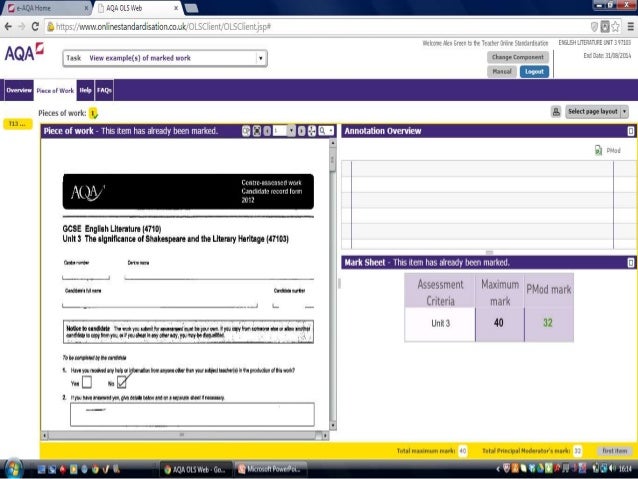This screenshot has width=638, height=479.
Task: Click the rotate page icon in Piece of work toolbar
Action: tap(246, 131)
